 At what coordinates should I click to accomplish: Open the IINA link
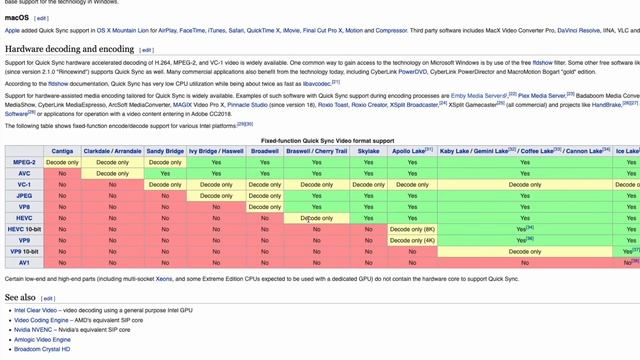[609, 31]
